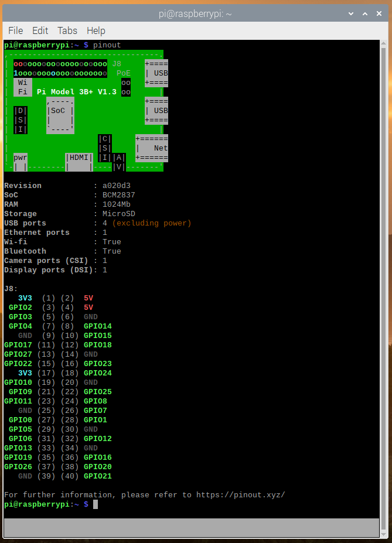Viewport: 392px width, 543px height.
Task: Minimize the terminal window via down-chevron icon
Action: pyautogui.click(x=351, y=13)
